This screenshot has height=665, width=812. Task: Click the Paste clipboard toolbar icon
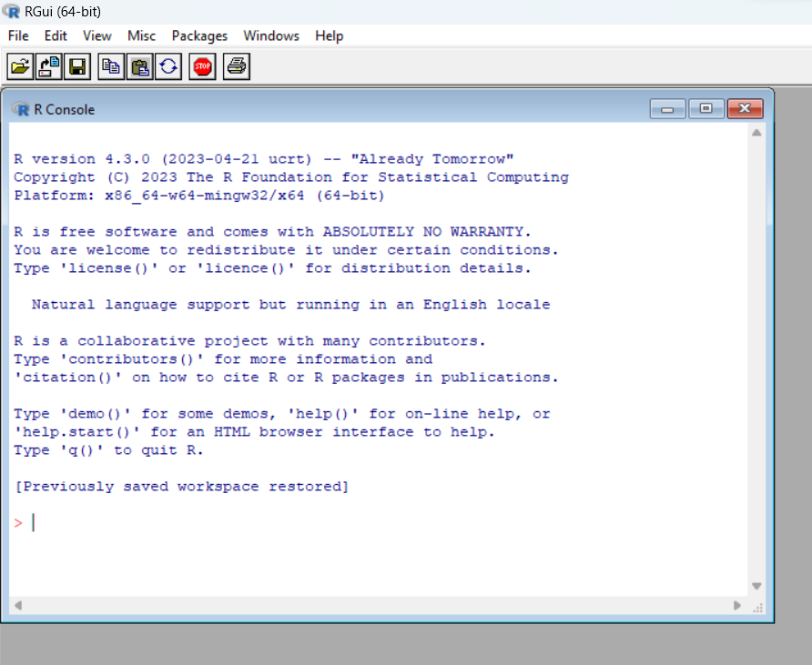click(140, 66)
